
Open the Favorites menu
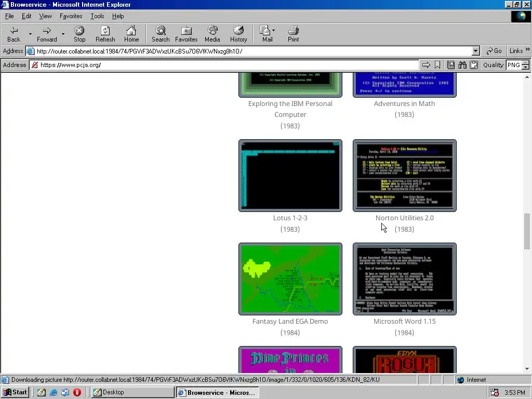tap(71, 16)
